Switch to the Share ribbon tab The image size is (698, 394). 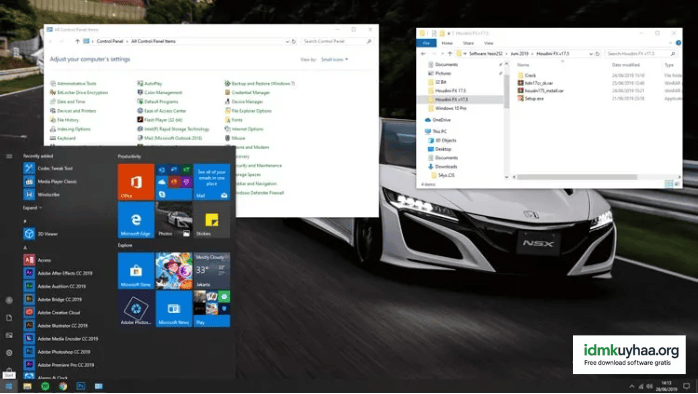click(x=468, y=43)
